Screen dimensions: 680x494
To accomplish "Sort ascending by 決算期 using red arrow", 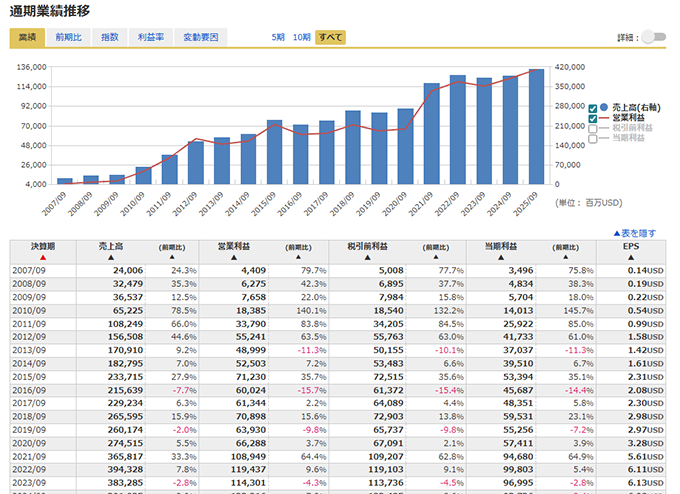I will click(x=43, y=257).
